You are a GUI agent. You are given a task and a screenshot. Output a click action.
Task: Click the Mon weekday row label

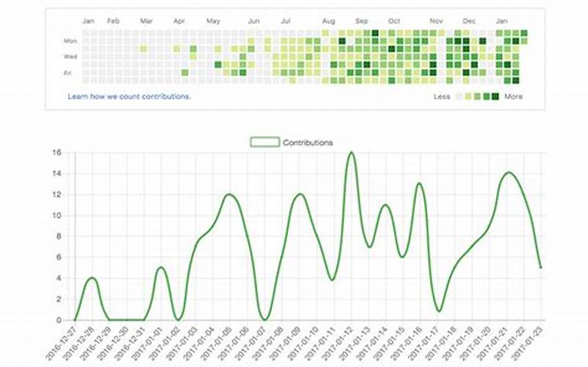pyautogui.click(x=71, y=41)
